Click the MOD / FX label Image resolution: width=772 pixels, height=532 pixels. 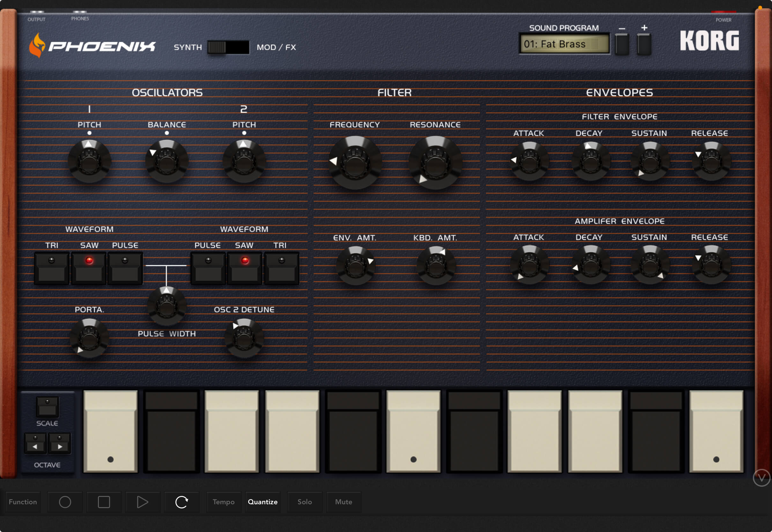coord(276,47)
